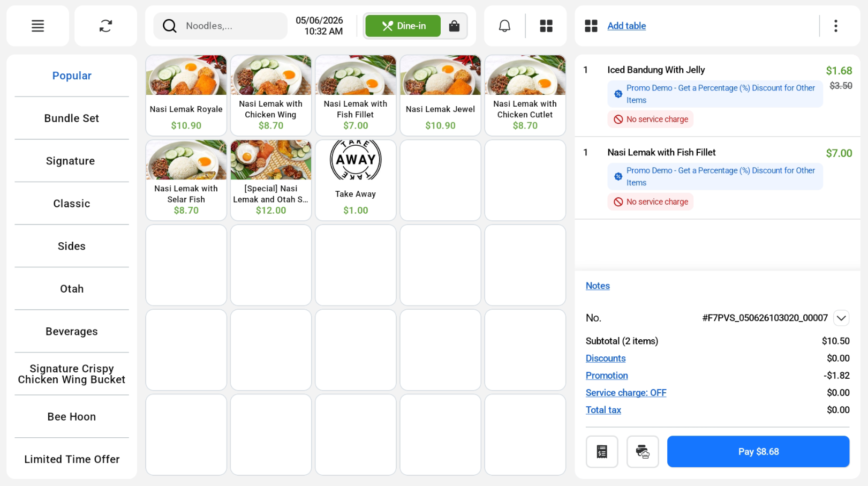This screenshot has height=486, width=868.
Task: Open the hamburger main menu
Action: pyautogui.click(x=37, y=26)
